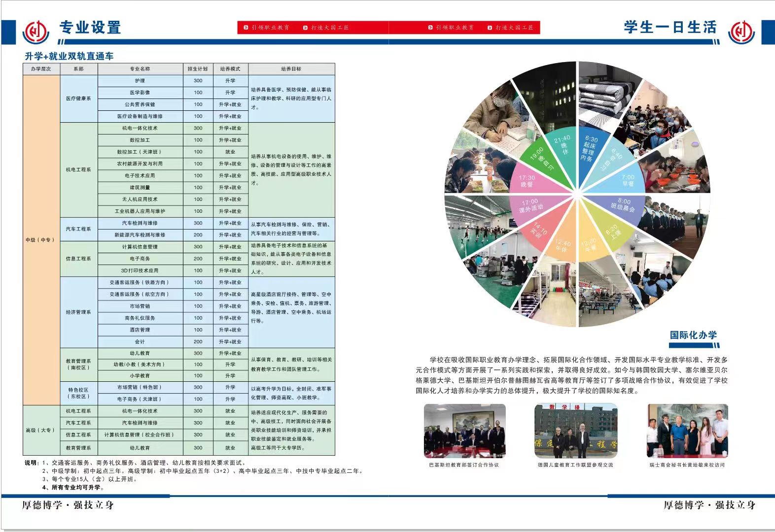Click the left footer motto 厚德博学·强技立身

click(68, 505)
